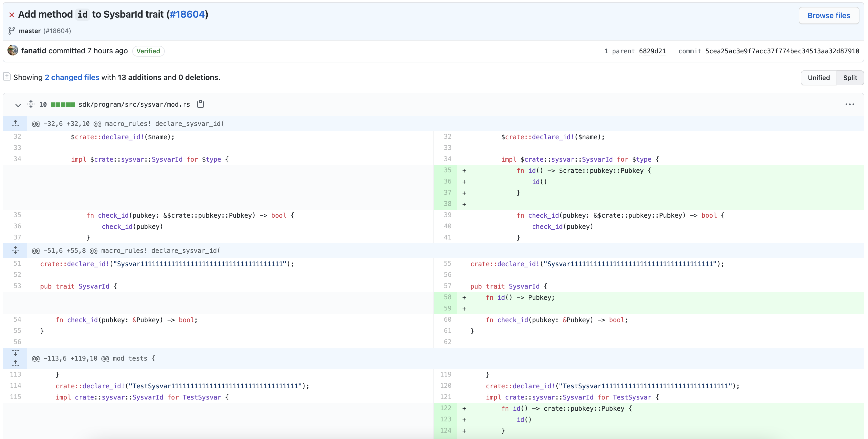The height and width of the screenshot is (439, 868).
Task: Expand up arrow at mod tests hunk
Action: [x=15, y=363]
